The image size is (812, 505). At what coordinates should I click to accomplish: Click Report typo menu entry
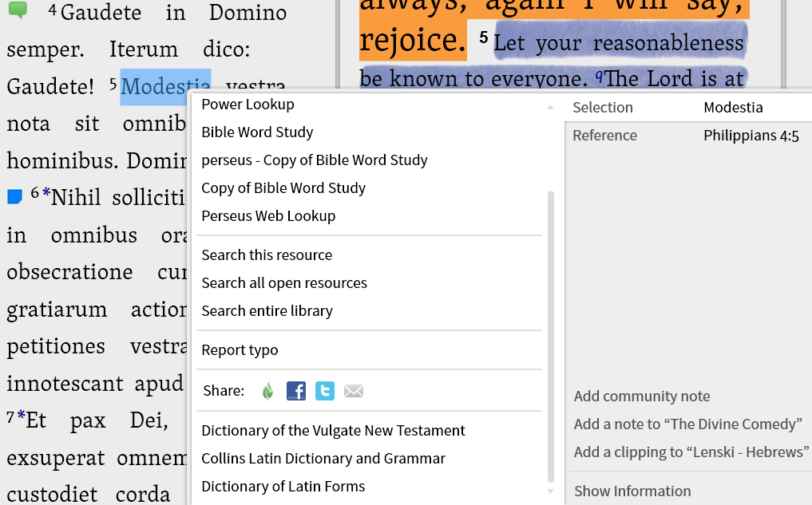[240, 350]
